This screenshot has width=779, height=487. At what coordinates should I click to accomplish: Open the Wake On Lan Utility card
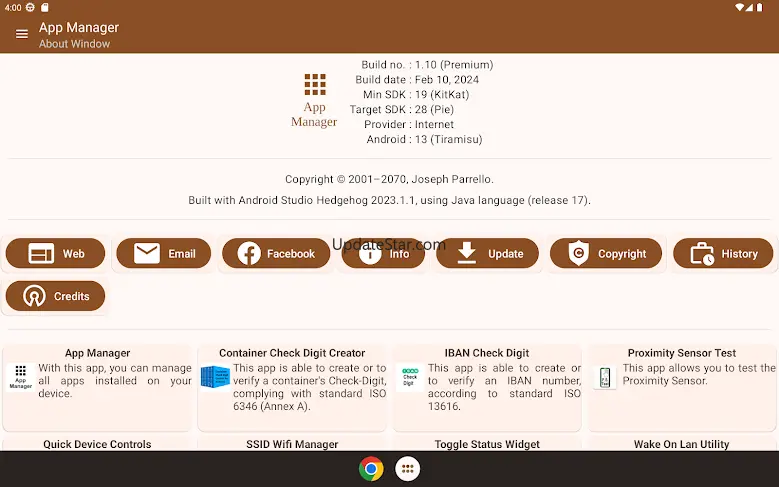tap(682, 444)
